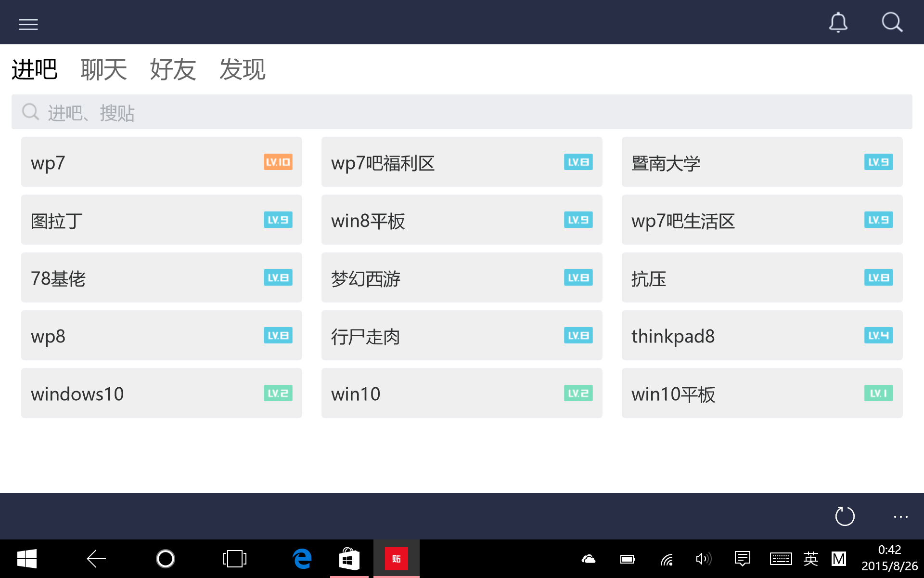Click the search magnifier in header
The width and height of the screenshot is (924, 578).
[x=892, y=23]
